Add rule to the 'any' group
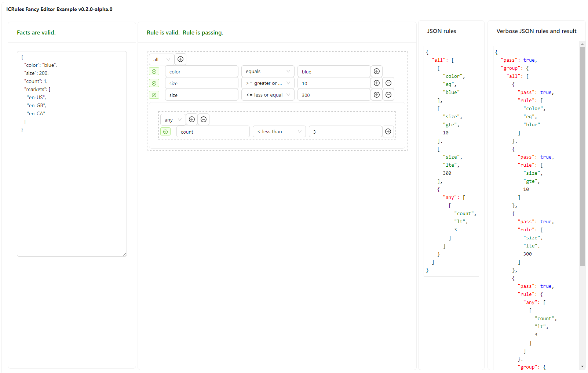Image resolution: width=588 pixels, height=373 pixels. point(192,119)
